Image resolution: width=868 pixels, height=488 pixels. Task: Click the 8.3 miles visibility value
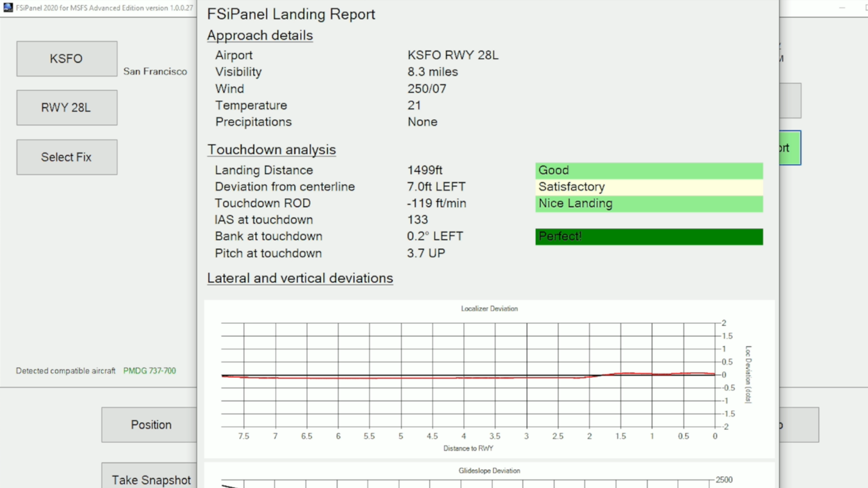click(x=433, y=72)
